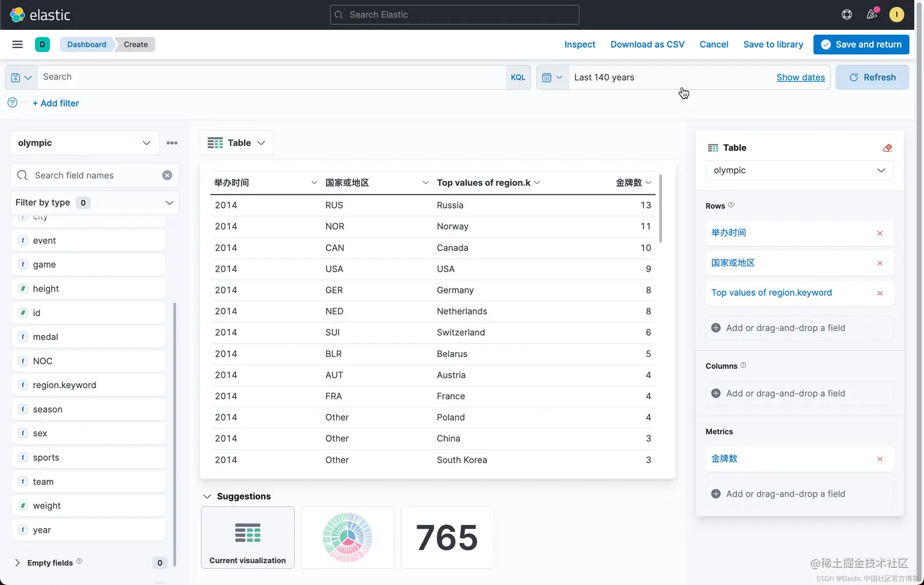Go to Dashboard breadcrumb
This screenshot has width=924, height=585.
click(86, 44)
